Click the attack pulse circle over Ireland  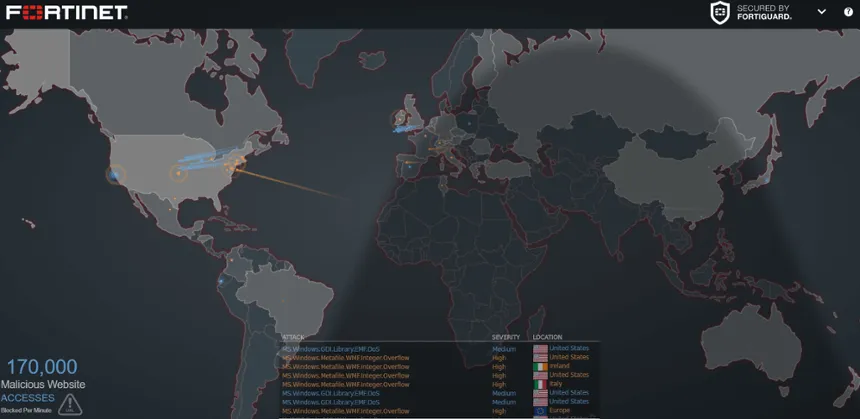[x=400, y=118]
